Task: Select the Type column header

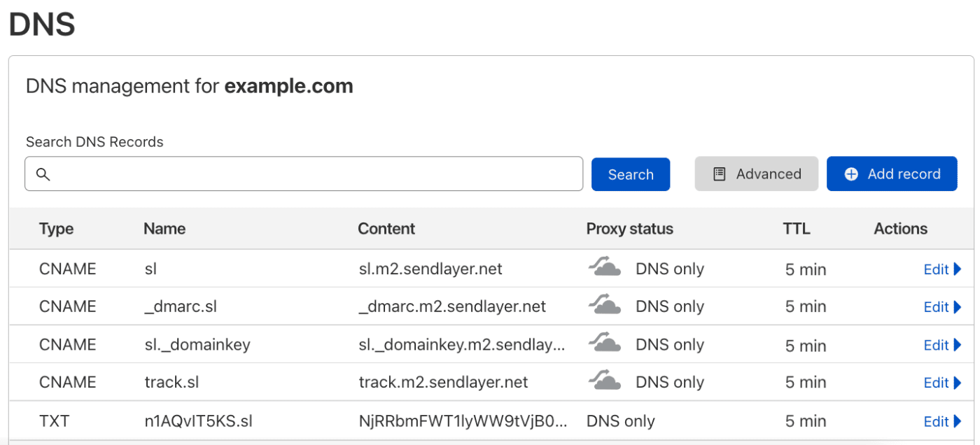Action: point(56,229)
